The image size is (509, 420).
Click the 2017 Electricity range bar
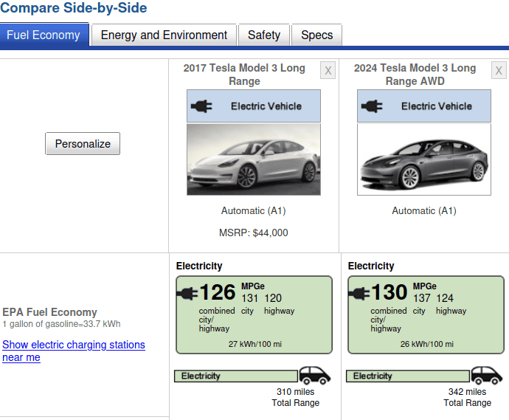pos(236,376)
